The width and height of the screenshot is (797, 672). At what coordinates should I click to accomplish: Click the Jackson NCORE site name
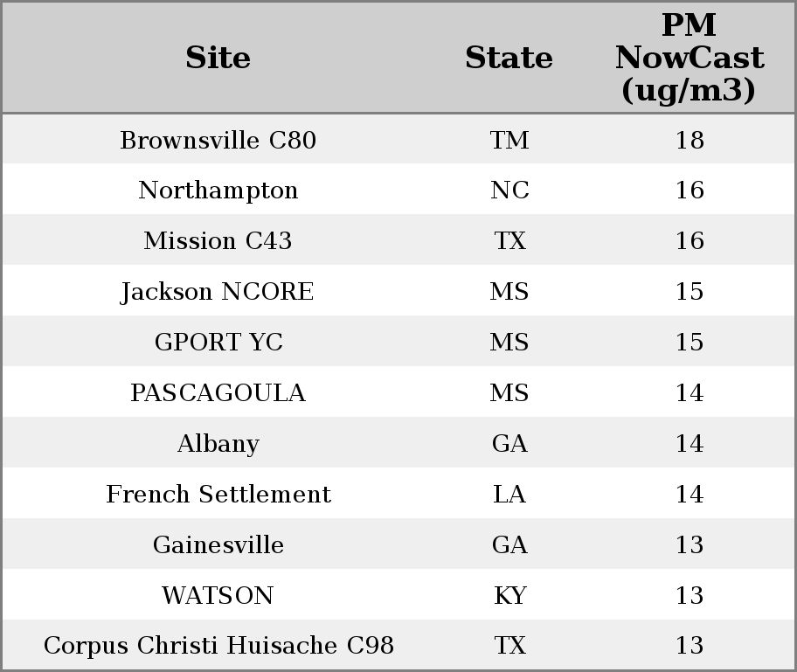coord(218,291)
